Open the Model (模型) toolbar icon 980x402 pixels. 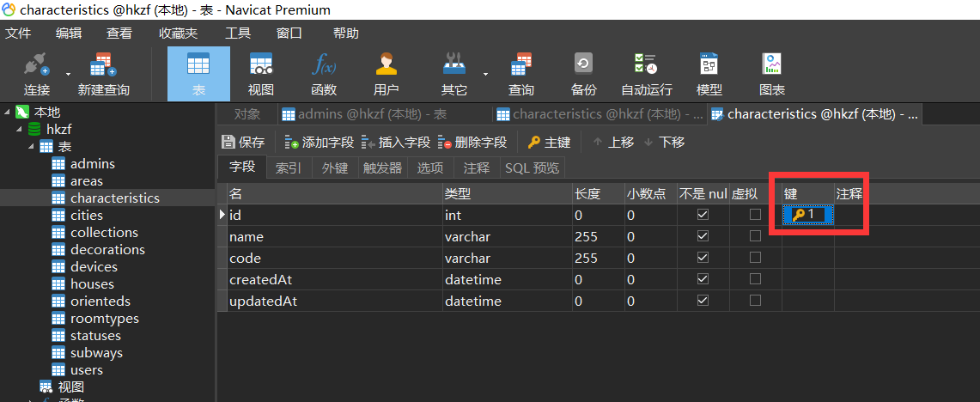pos(709,64)
